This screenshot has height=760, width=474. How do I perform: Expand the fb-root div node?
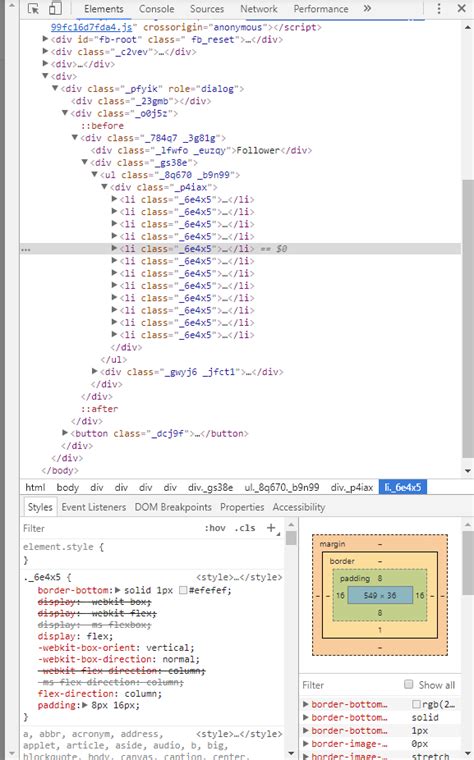(x=46, y=39)
